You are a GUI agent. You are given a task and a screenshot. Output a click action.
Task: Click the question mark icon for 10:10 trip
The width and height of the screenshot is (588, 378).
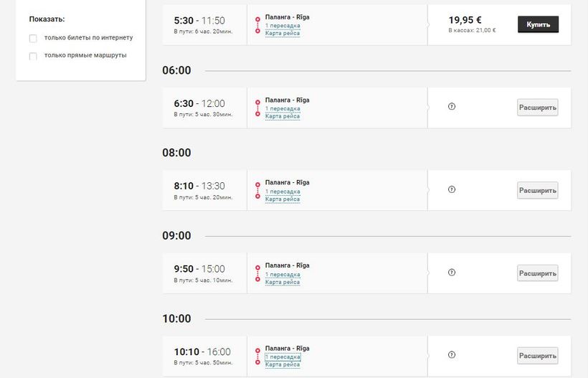tap(452, 355)
